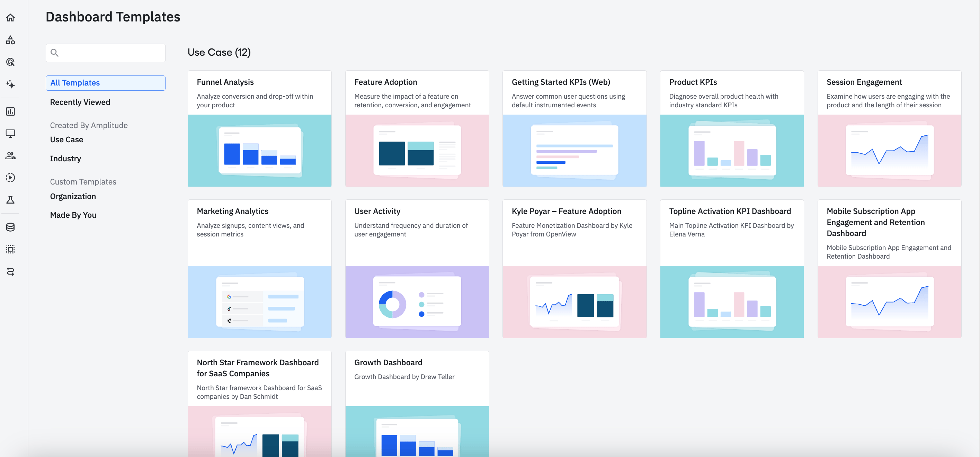This screenshot has width=980, height=457.
Task: Show Made By You templates
Action: (x=73, y=215)
